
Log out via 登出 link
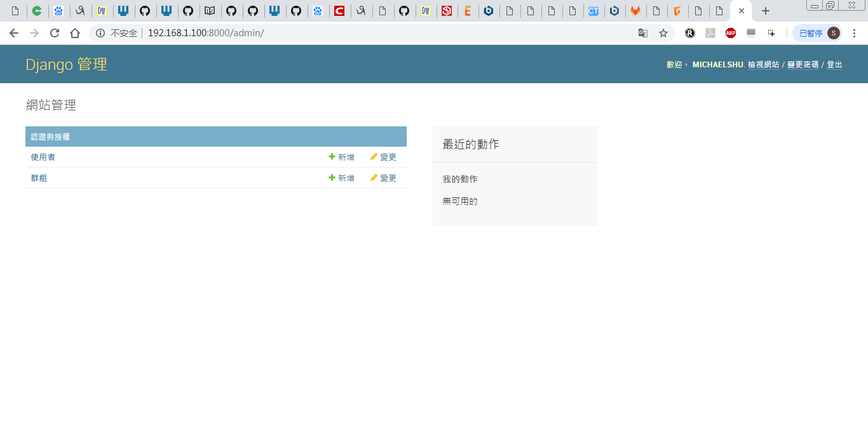[834, 65]
